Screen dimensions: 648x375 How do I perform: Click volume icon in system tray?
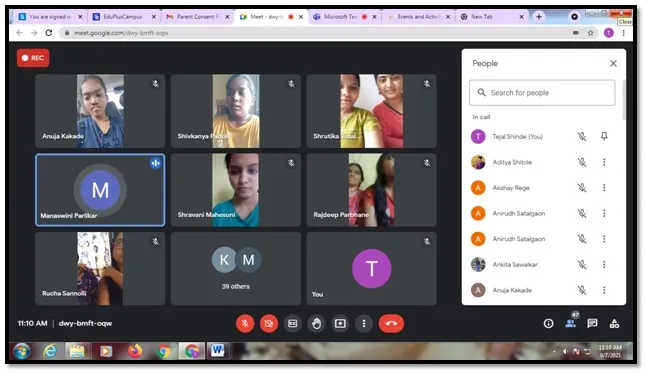coord(565,351)
